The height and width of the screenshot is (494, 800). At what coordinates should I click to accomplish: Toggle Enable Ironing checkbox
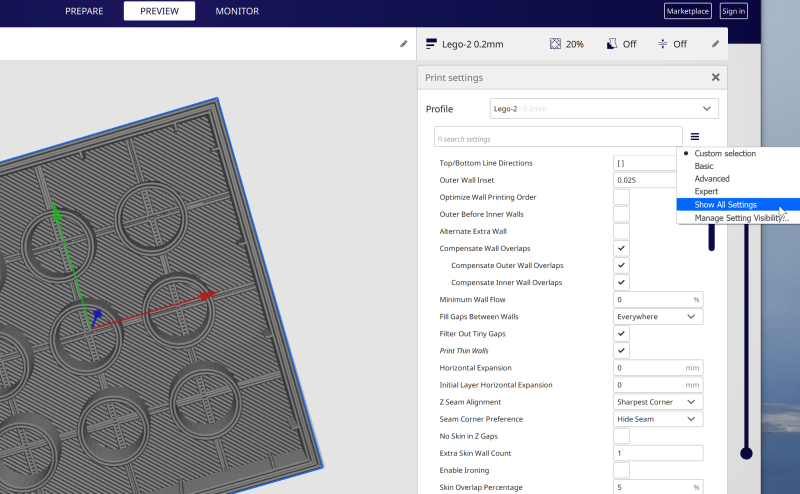click(621, 471)
